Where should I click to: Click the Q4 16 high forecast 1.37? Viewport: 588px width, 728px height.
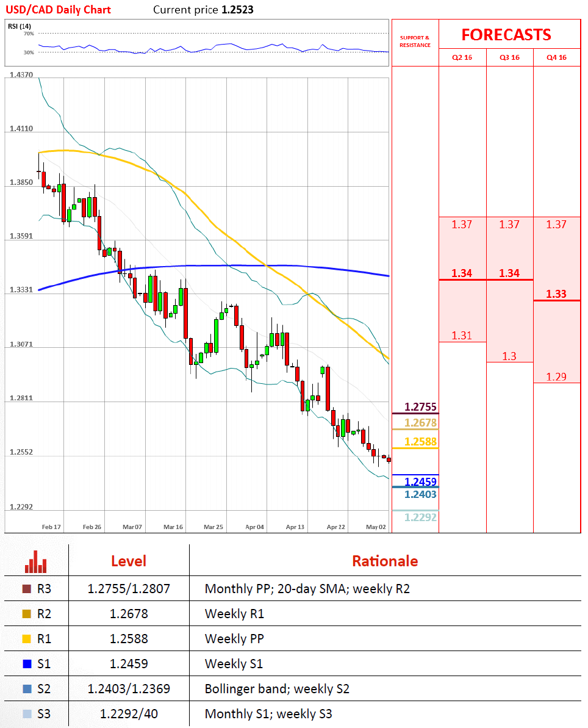(556, 225)
